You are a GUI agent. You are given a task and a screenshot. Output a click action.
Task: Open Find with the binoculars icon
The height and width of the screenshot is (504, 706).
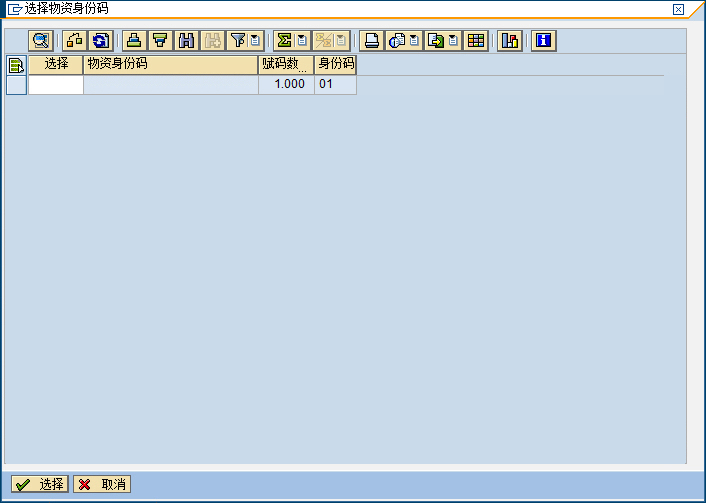(x=186, y=41)
